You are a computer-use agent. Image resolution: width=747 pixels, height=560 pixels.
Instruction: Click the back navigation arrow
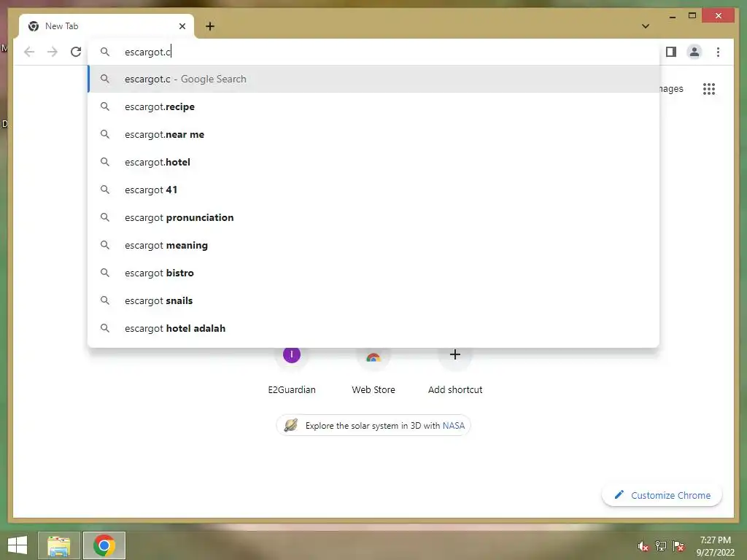point(29,52)
